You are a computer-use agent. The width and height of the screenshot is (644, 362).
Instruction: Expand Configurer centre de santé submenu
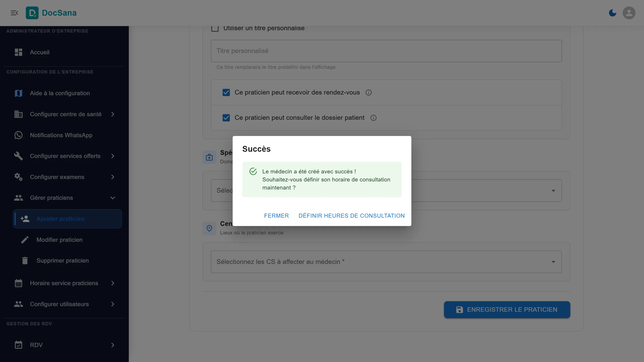(x=113, y=114)
